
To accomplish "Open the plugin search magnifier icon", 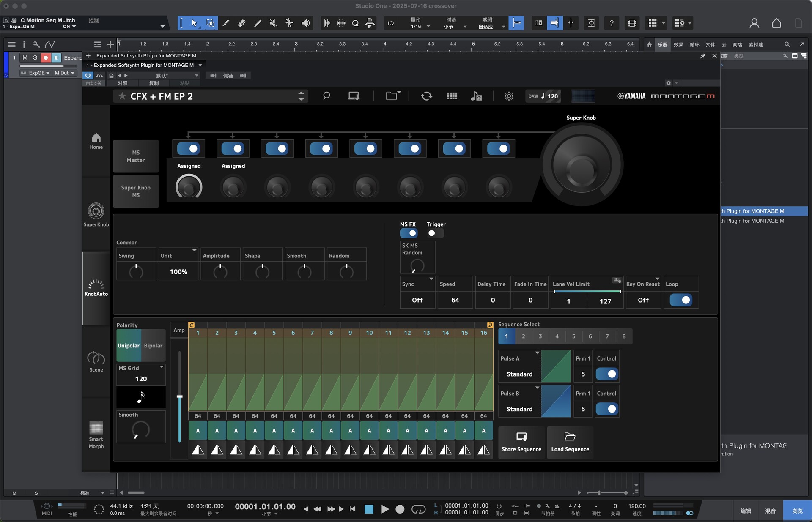I will point(326,96).
